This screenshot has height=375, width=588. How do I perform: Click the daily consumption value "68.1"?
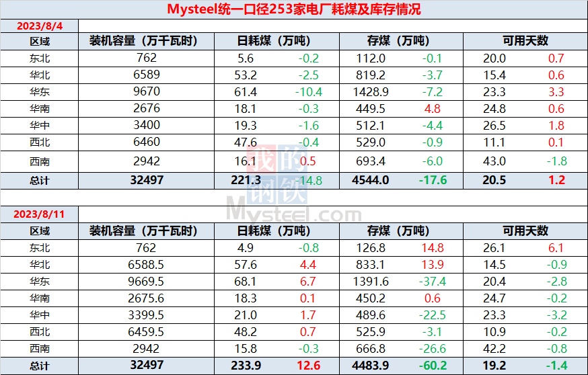[x=246, y=282]
